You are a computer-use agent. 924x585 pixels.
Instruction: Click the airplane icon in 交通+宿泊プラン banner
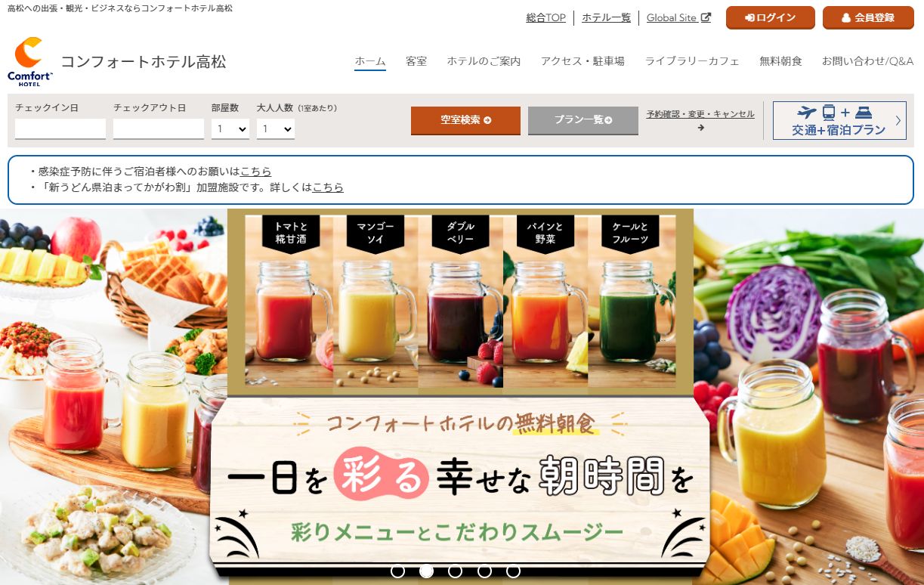coord(807,113)
